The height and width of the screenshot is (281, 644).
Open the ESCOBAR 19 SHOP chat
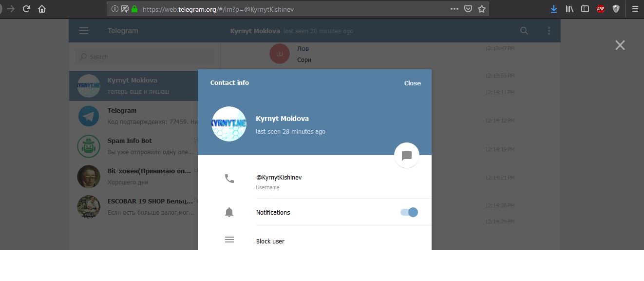click(145, 207)
